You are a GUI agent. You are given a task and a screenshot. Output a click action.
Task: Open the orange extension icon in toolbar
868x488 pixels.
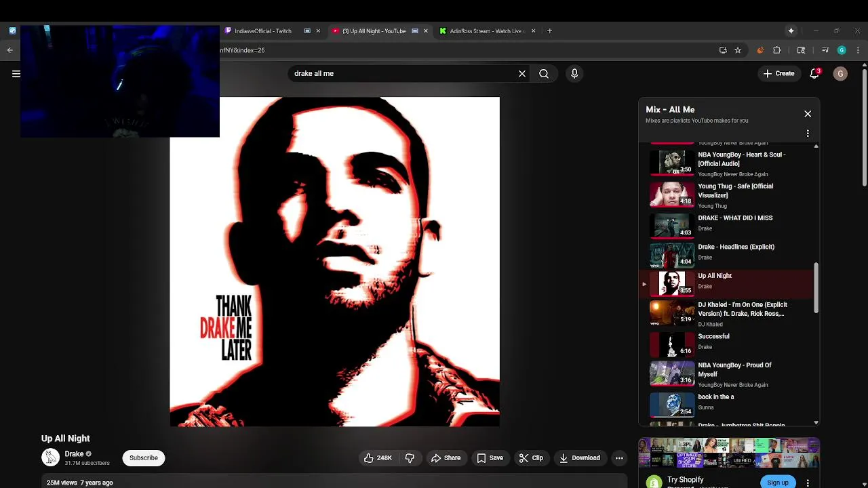[760, 50]
